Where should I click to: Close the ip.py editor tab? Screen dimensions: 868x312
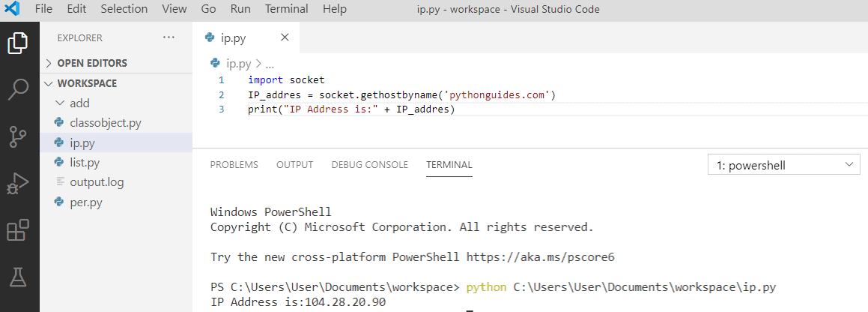pyautogui.click(x=285, y=37)
